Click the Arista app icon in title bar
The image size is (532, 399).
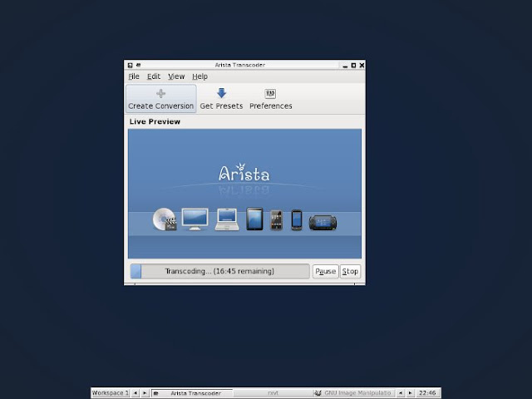pos(139,65)
